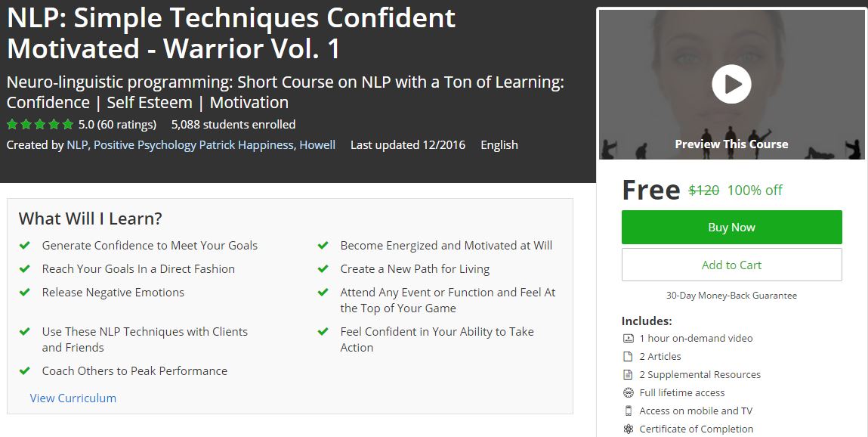Click the 60 ratings count
Viewport: 868px width, 437px height.
click(127, 125)
